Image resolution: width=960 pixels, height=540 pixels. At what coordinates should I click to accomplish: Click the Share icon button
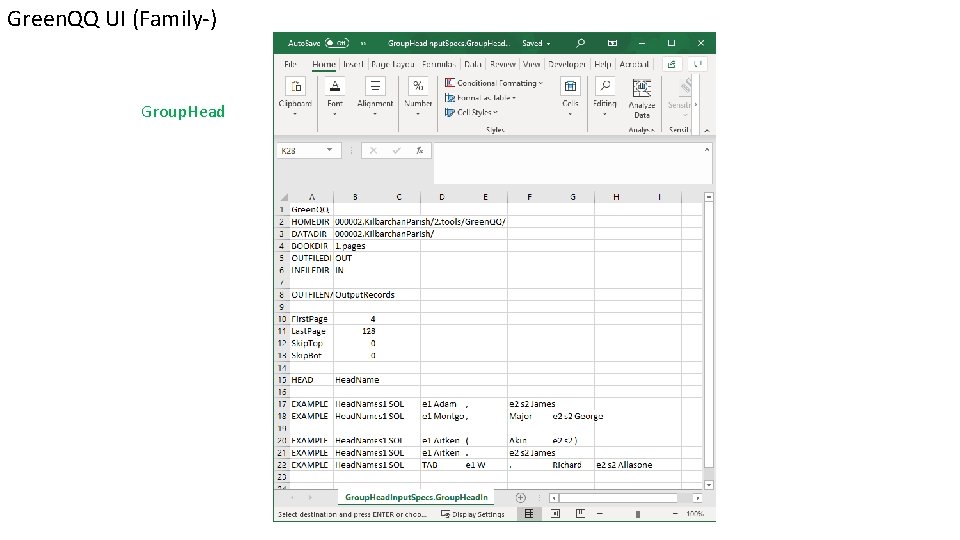tap(672, 64)
